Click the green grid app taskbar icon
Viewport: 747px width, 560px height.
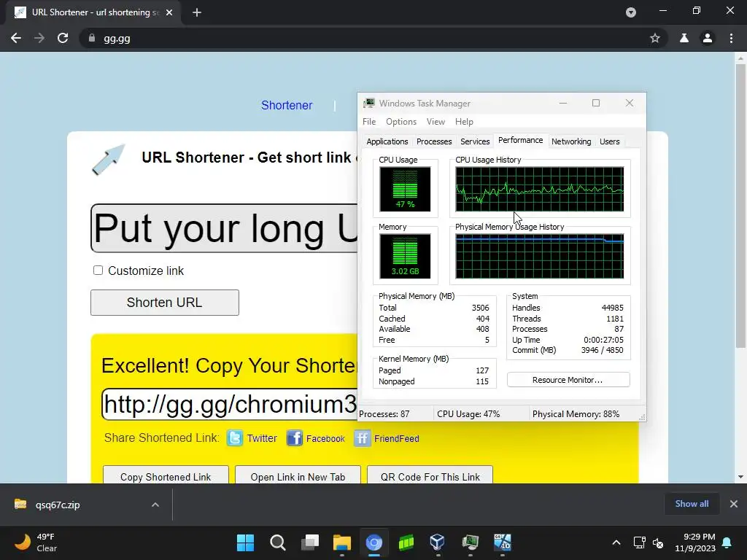[x=406, y=542]
